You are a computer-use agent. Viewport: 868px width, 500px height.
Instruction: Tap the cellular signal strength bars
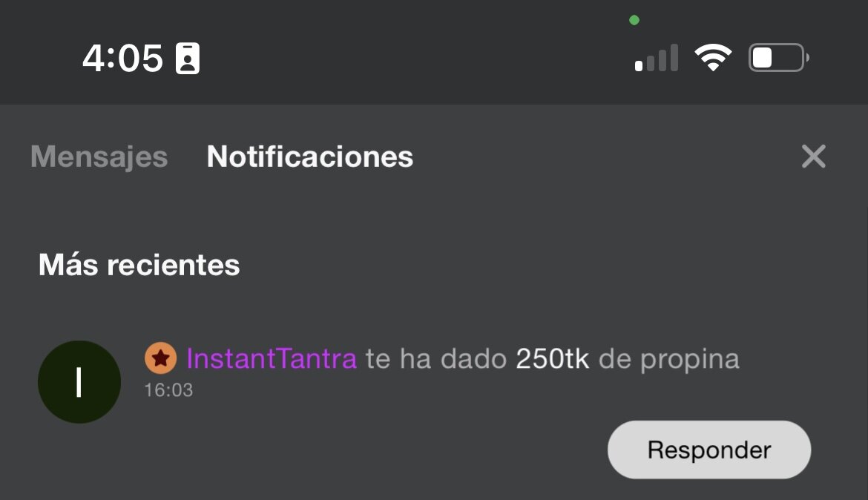pos(657,58)
